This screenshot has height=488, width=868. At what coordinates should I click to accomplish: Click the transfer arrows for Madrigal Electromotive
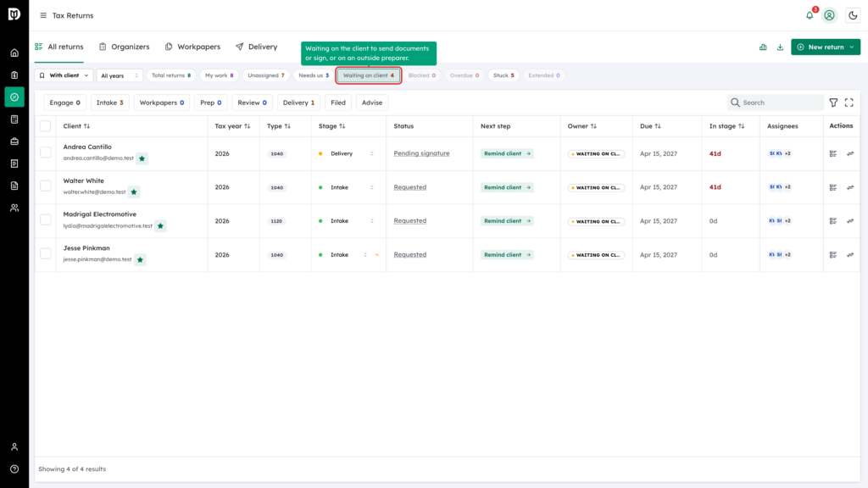tap(850, 221)
